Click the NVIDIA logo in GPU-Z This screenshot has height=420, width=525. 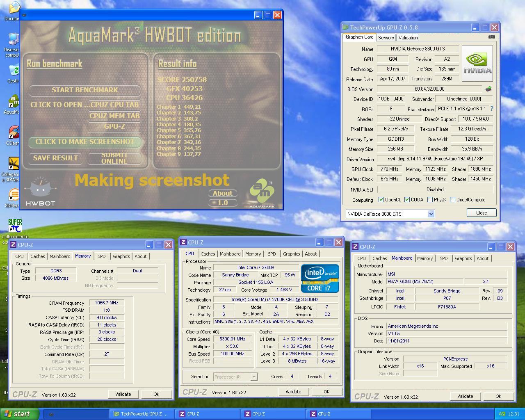[477, 63]
